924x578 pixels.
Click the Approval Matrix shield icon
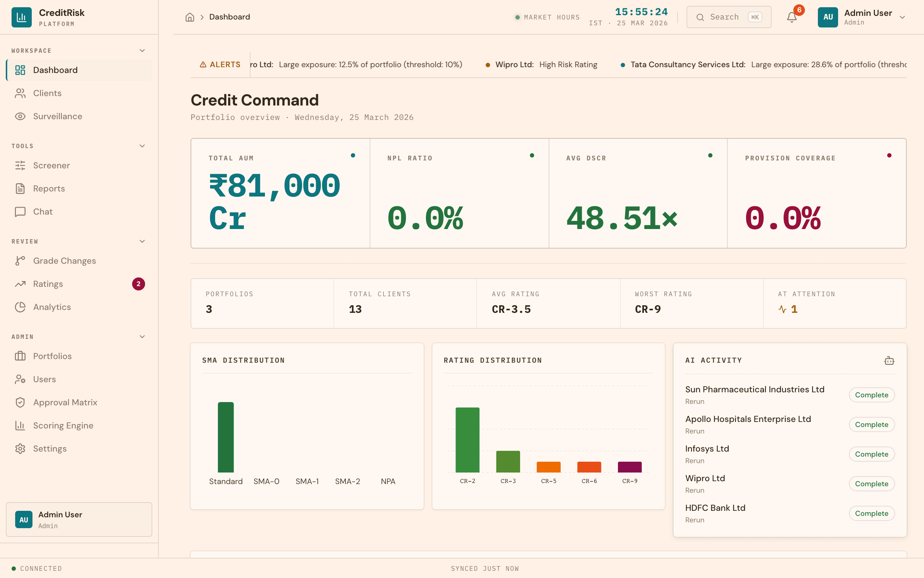pyautogui.click(x=20, y=402)
